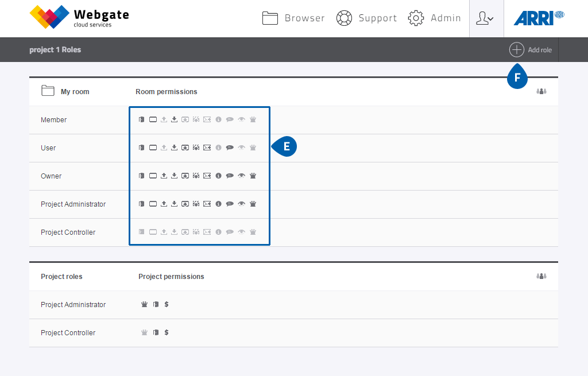This screenshot has width=588, height=376.
Task: Click the Project roles heading
Action: point(61,277)
